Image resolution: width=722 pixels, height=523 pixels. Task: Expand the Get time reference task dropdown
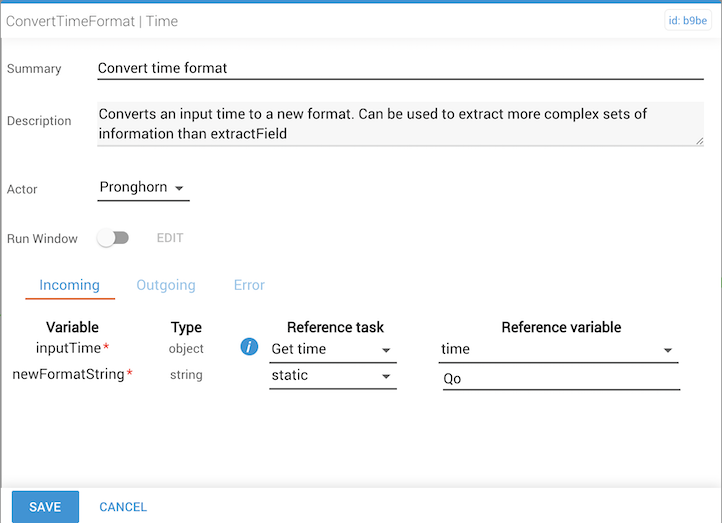tap(332, 349)
